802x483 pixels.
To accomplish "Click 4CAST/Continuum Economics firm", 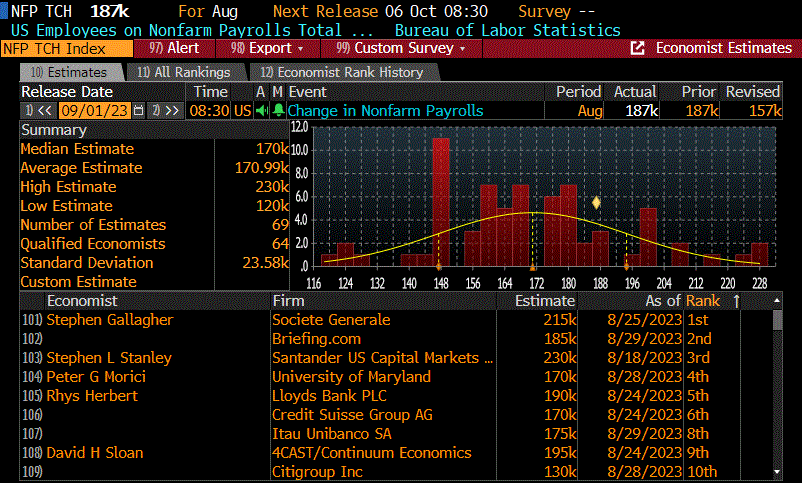I will pos(372,452).
